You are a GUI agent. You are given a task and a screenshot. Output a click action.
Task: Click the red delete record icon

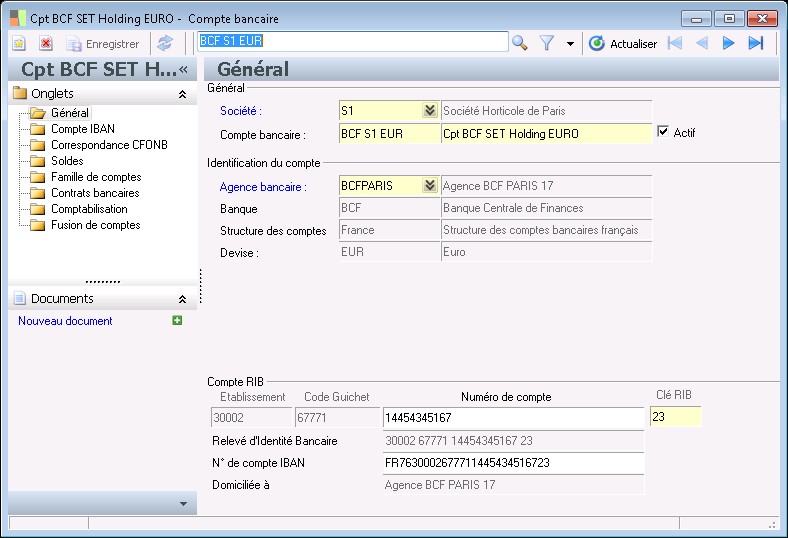[x=46, y=44]
